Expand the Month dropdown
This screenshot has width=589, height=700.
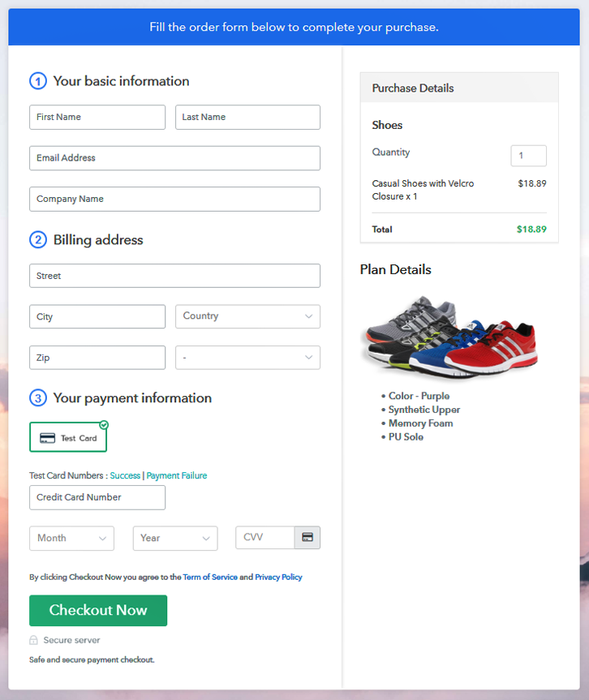coord(72,538)
